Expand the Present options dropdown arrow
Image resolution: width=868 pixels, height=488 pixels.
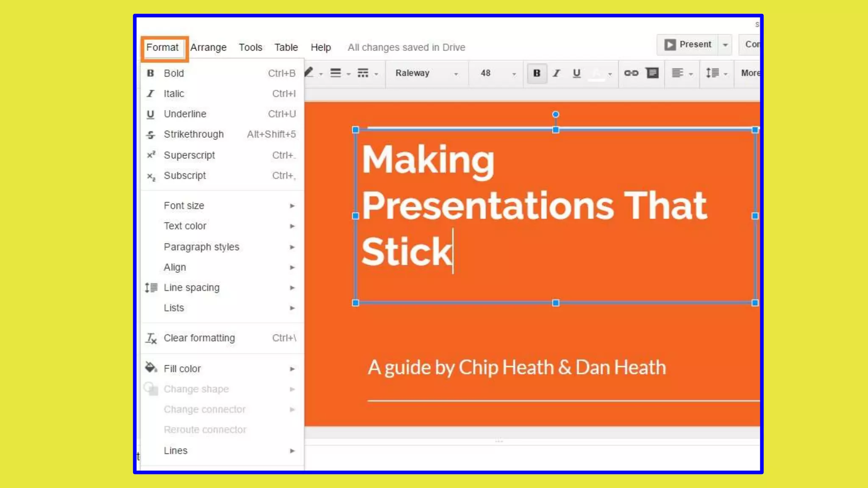pyautogui.click(x=725, y=45)
